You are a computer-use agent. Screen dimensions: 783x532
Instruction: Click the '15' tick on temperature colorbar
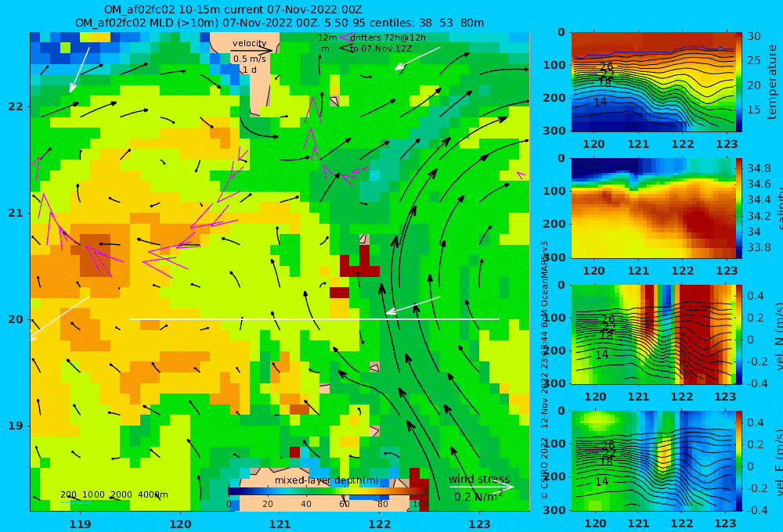(754, 110)
